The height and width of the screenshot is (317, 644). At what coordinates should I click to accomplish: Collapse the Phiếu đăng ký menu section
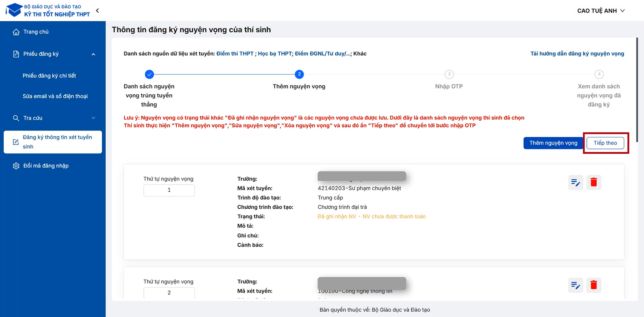(x=93, y=54)
